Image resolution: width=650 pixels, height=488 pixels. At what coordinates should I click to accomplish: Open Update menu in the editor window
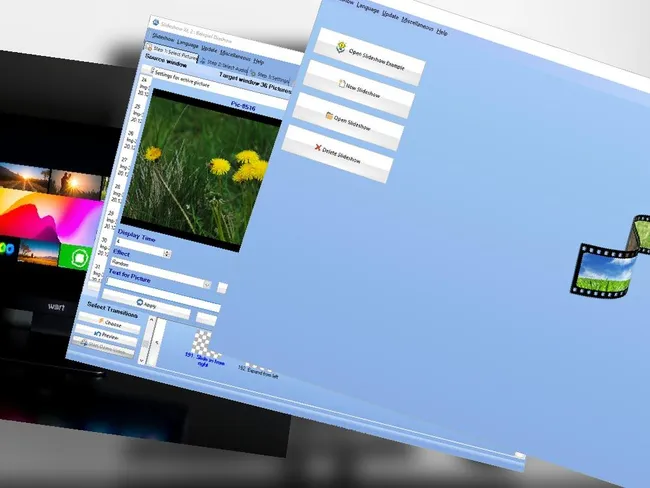coord(209,49)
